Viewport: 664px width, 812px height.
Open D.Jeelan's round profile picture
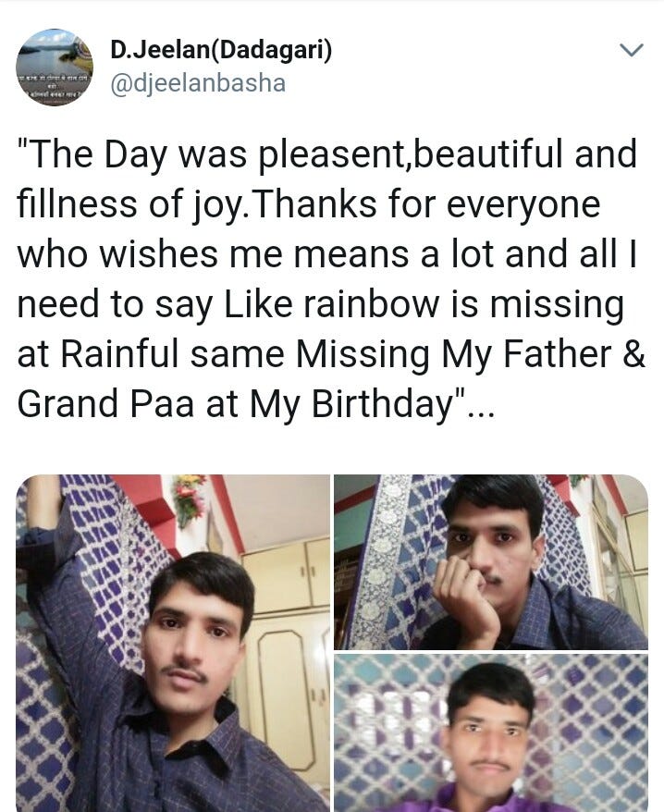pyautogui.click(x=55, y=67)
